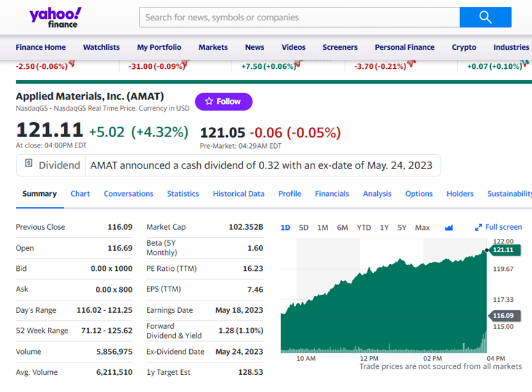
Task: Click the Follow star button
Action: click(223, 101)
